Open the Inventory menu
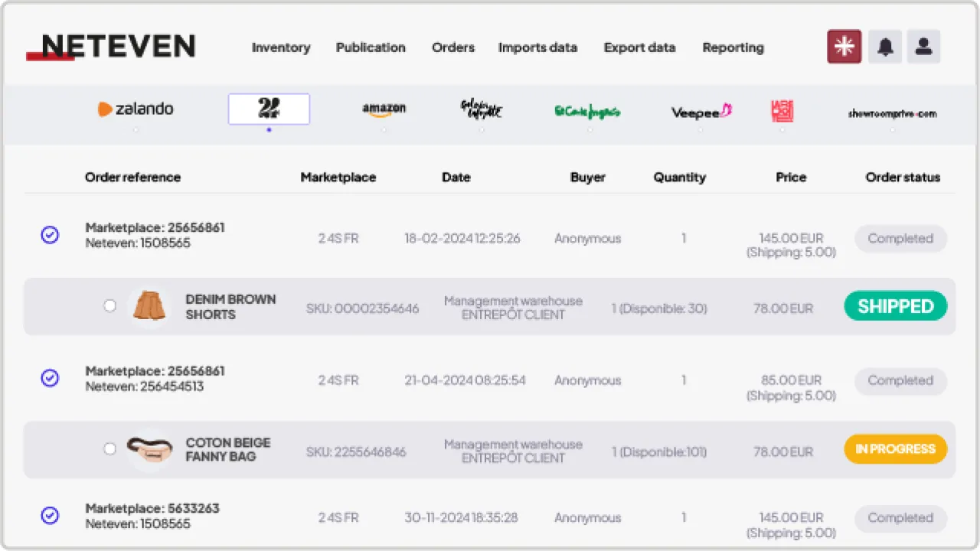This screenshot has height=551, width=980. (281, 47)
